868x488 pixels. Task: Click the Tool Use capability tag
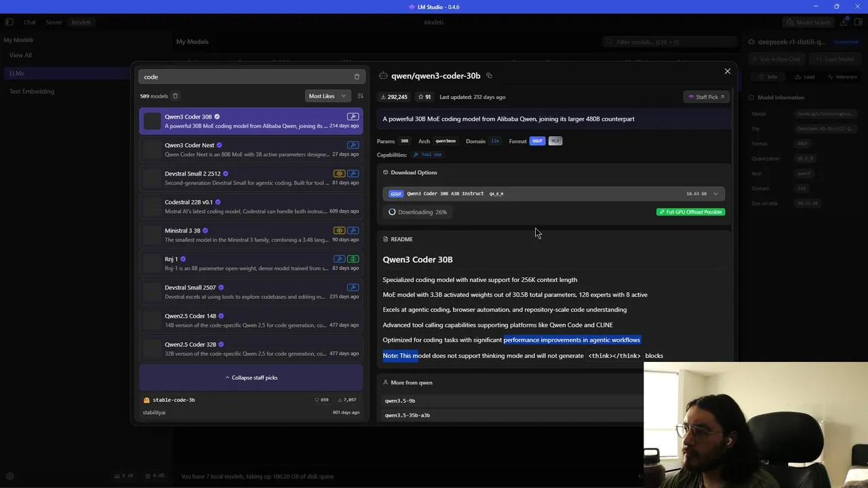point(427,155)
